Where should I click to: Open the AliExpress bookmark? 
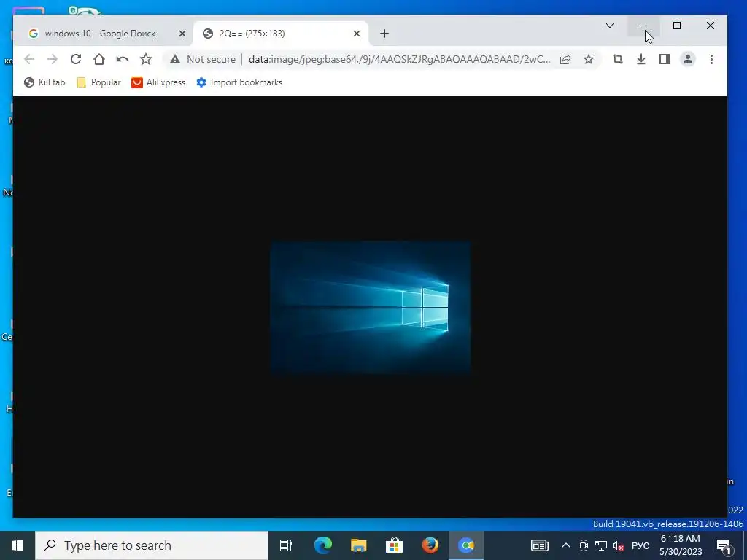pos(158,82)
